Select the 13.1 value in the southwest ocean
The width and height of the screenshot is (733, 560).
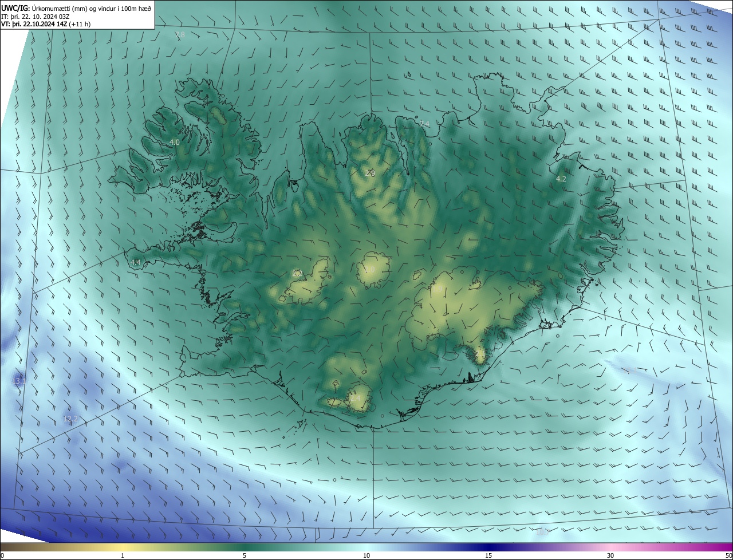pos(19,381)
